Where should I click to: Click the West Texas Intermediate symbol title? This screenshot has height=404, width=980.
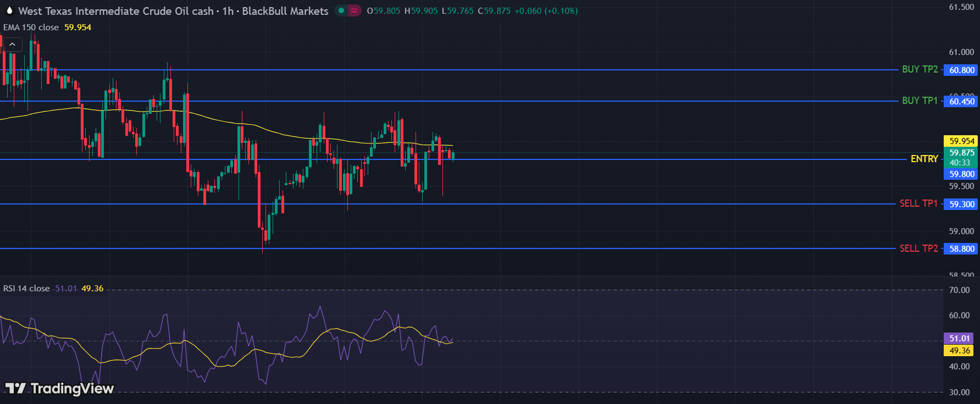(x=115, y=11)
